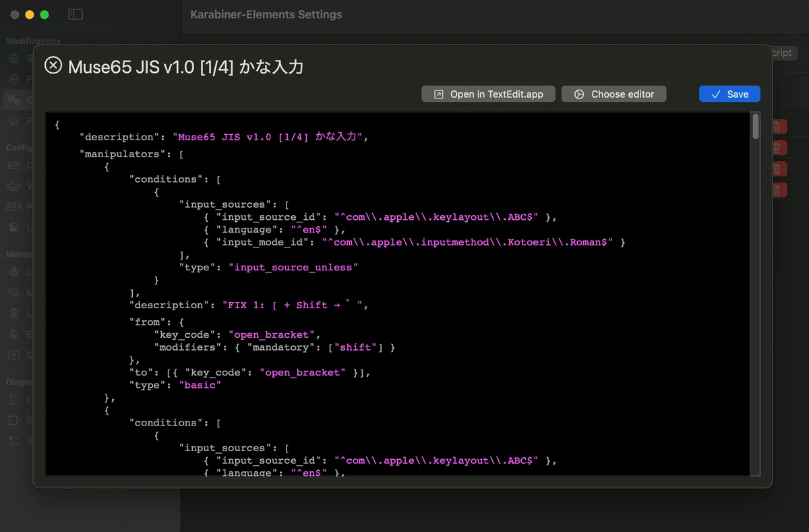Click the Choose editor button
Image resolution: width=809 pixels, height=532 pixels.
click(613, 94)
